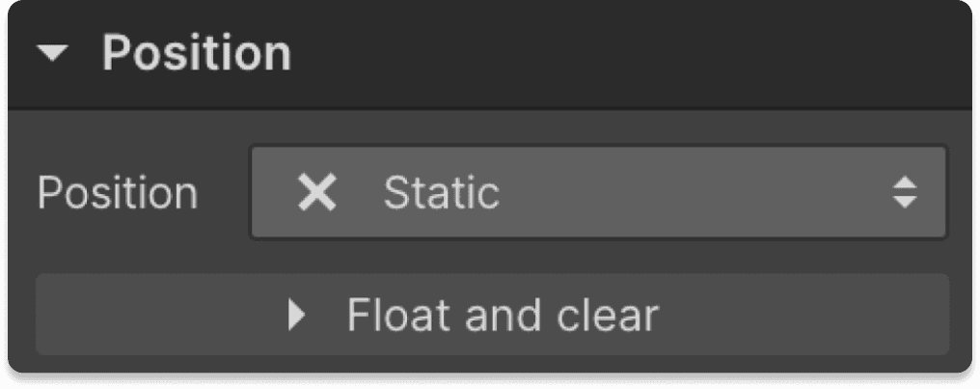This screenshot has width=980, height=389.
Task: Click the Static position type icon
Action: pos(316,194)
